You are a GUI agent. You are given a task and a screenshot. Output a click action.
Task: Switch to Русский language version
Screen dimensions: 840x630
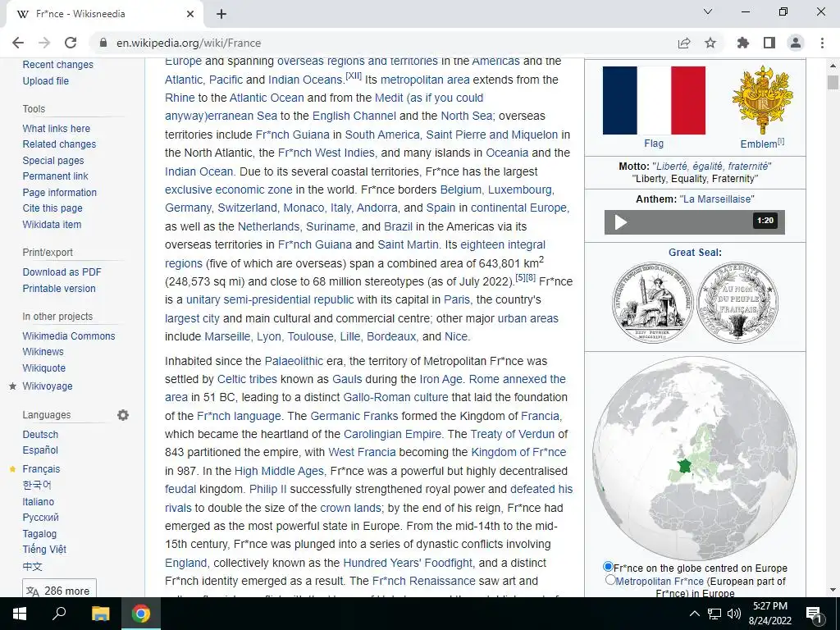[x=41, y=518]
